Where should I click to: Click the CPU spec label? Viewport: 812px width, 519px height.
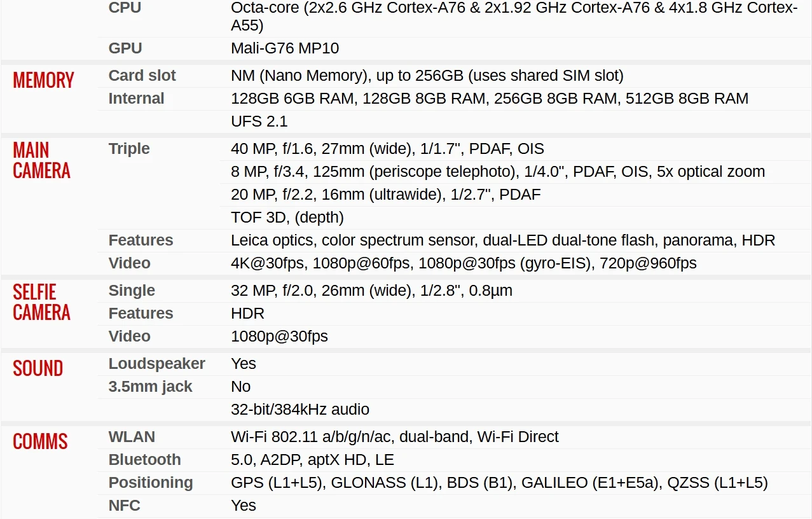pos(125,8)
